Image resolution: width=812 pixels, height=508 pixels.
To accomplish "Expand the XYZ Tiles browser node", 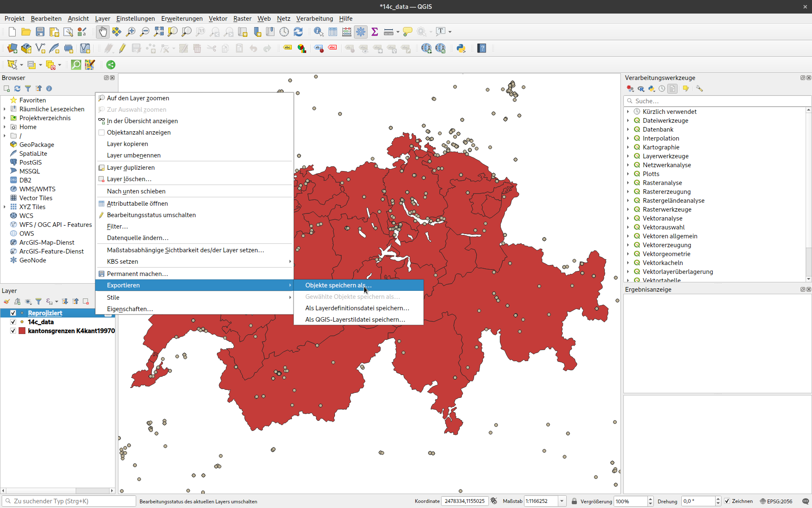I will pyautogui.click(x=5, y=207).
